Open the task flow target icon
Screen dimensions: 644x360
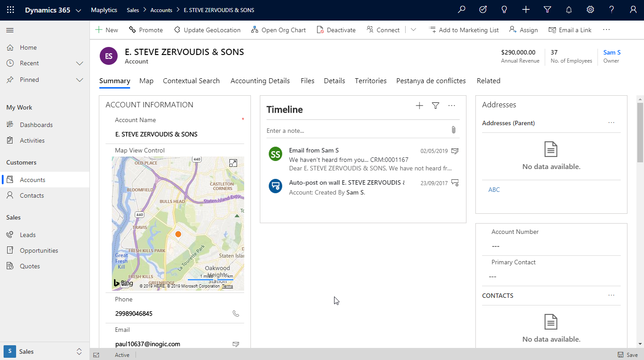(x=483, y=10)
